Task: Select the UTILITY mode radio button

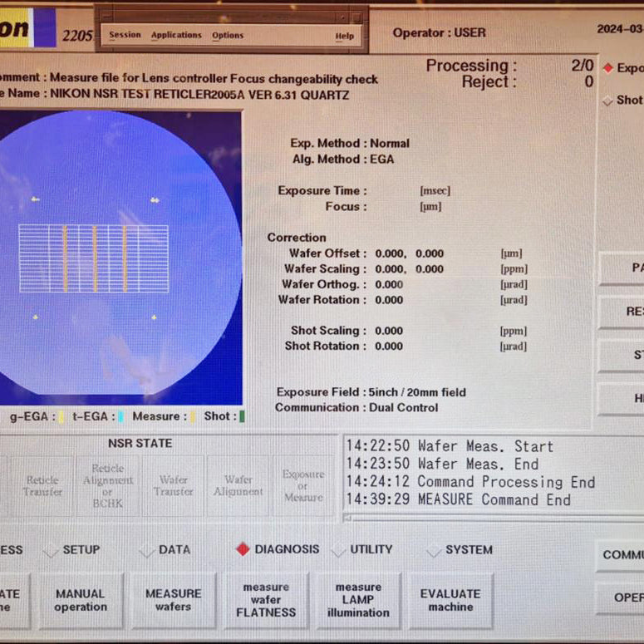Action: click(x=339, y=550)
